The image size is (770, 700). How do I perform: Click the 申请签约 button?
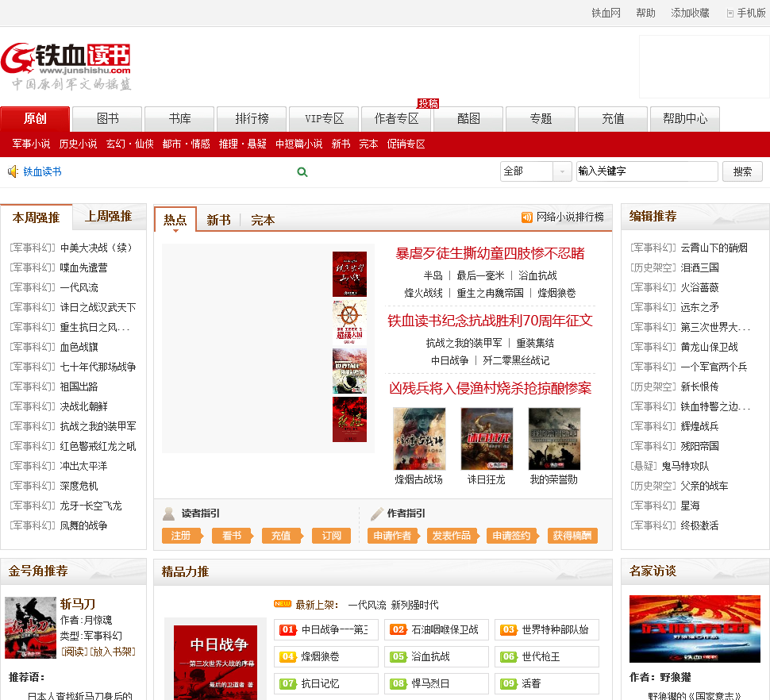tap(512, 536)
